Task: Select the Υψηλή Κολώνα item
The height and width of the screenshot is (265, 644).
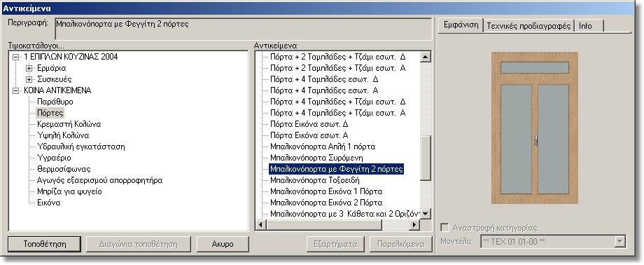Action: click(62, 135)
